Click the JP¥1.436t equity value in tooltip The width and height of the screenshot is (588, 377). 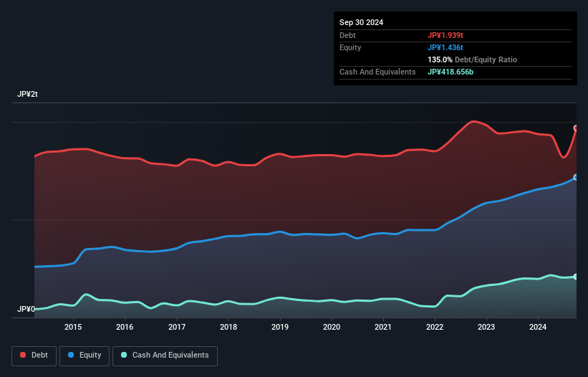pos(445,47)
